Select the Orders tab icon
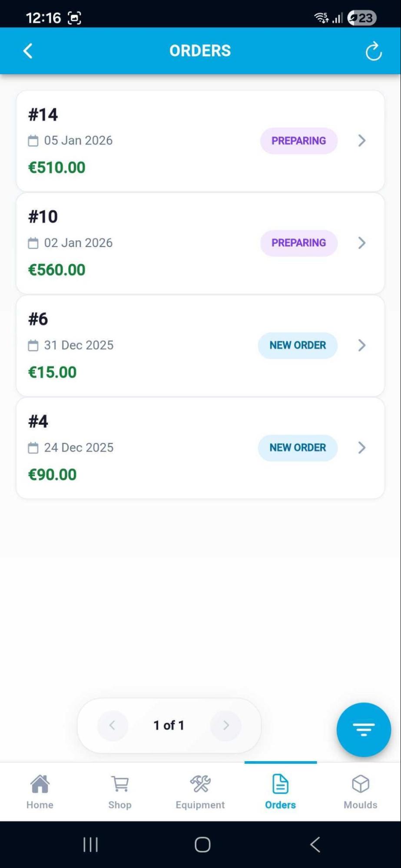Viewport: 401px width, 868px height. [x=280, y=784]
